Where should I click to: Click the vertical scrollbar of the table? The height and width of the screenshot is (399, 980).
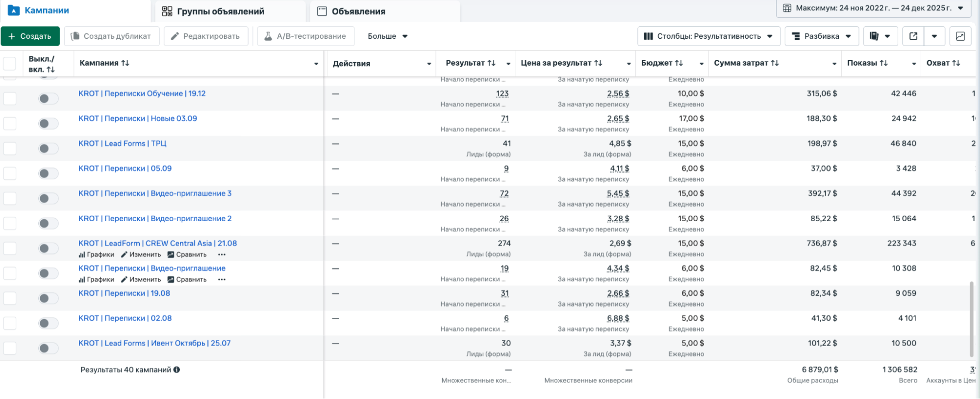click(x=971, y=319)
